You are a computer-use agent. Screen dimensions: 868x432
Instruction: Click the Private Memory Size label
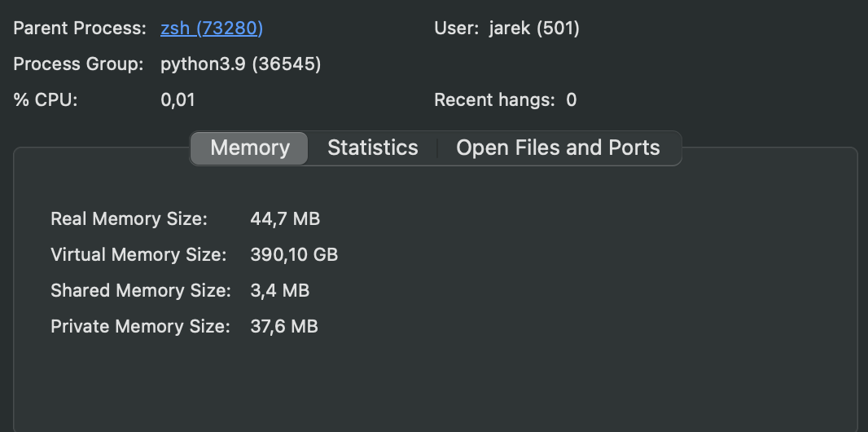click(x=140, y=327)
